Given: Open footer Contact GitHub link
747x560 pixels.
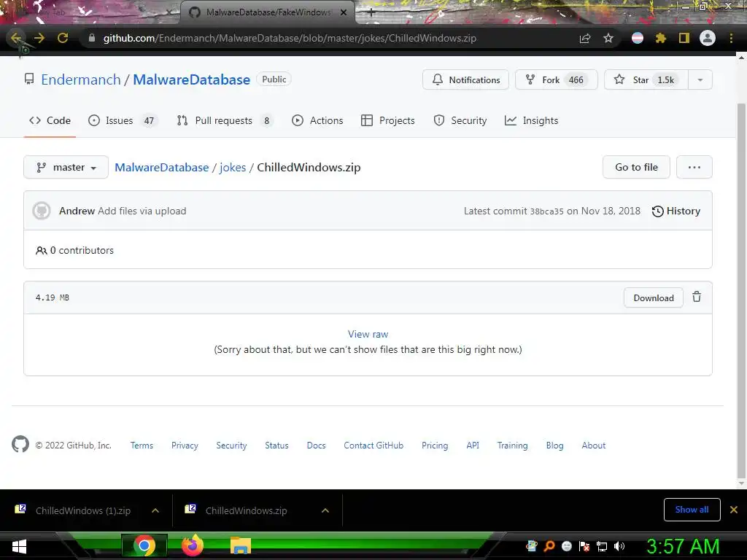Looking at the screenshot, I should [373, 446].
